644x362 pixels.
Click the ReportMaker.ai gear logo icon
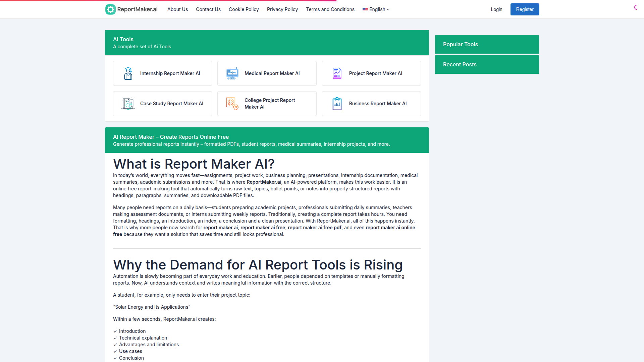pyautogui.click(x=110, y=9)
